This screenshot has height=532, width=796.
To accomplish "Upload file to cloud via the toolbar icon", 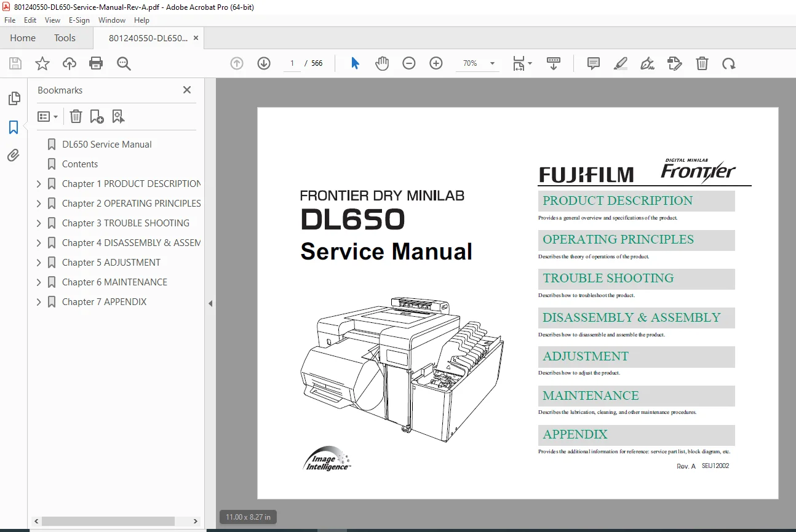I will pos(70,63).
